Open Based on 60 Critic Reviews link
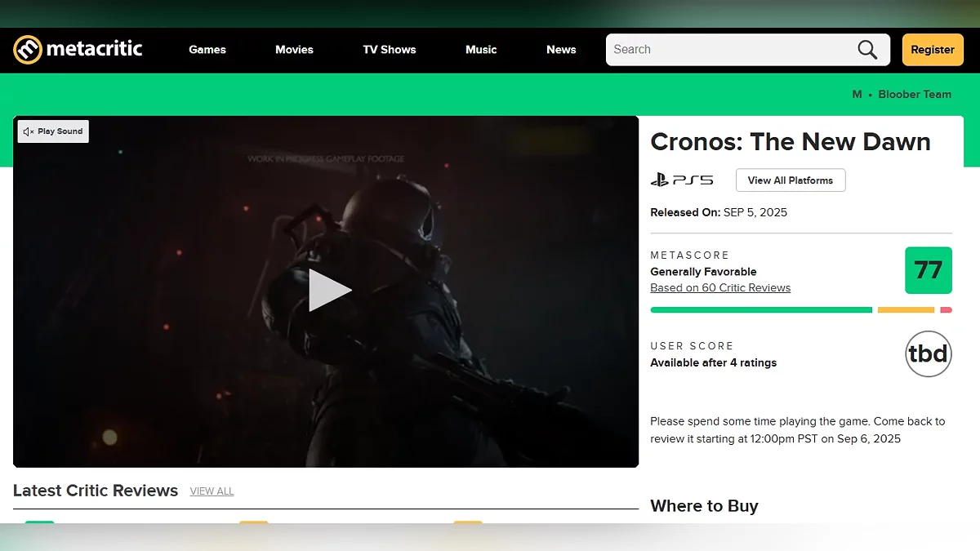 [x=720, y=288]
